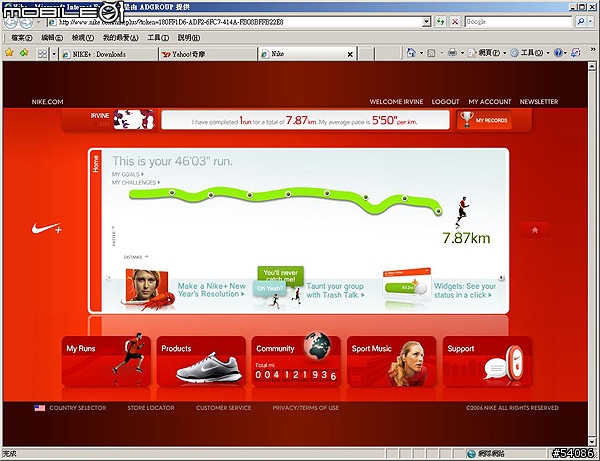Click the Stop loading X button
Image resolution: width=600 pixels, height=461 pixels.
coord(455,22)
